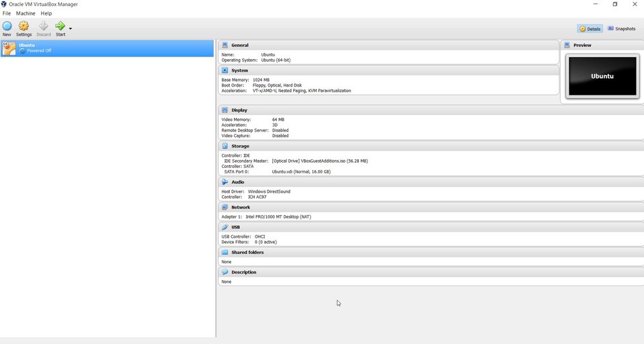Image resolution: width=644 pixels, height=344 pixels.
Task: Click the 'Windows DirectSound' host driver value
Action: pyautogui.click(x=269, y=191)
